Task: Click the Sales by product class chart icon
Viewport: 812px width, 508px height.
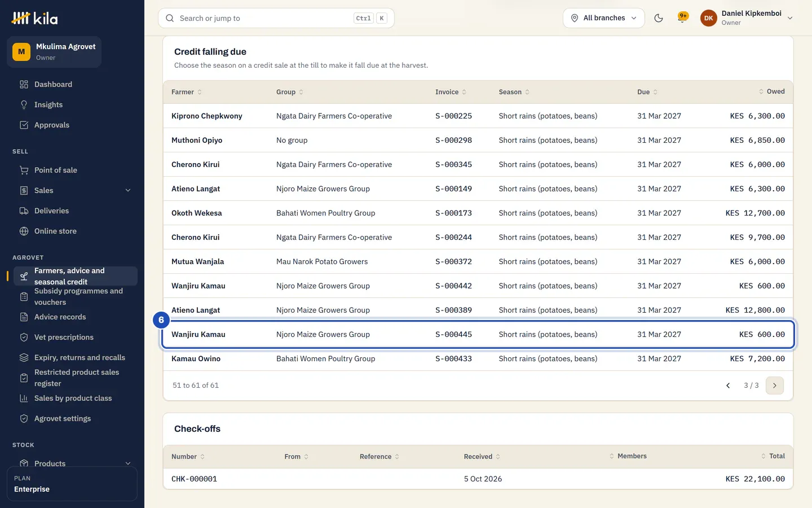Action: click(24, 398)
